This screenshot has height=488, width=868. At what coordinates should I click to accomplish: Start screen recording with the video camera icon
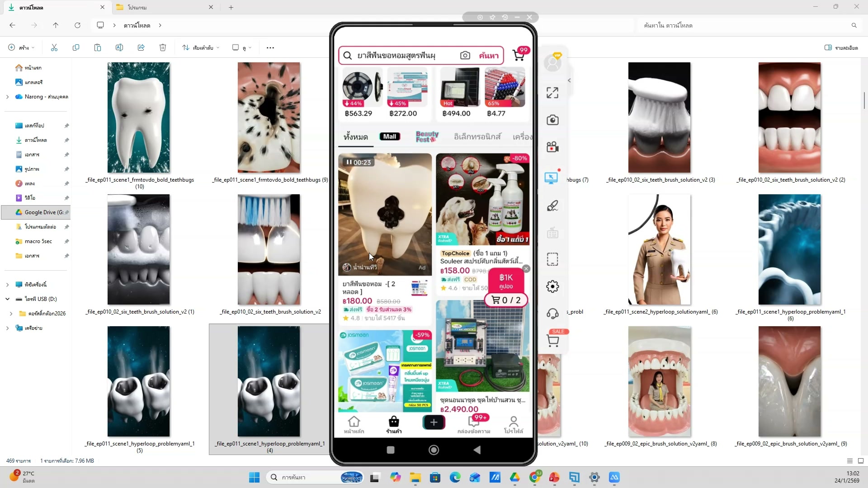552,147
